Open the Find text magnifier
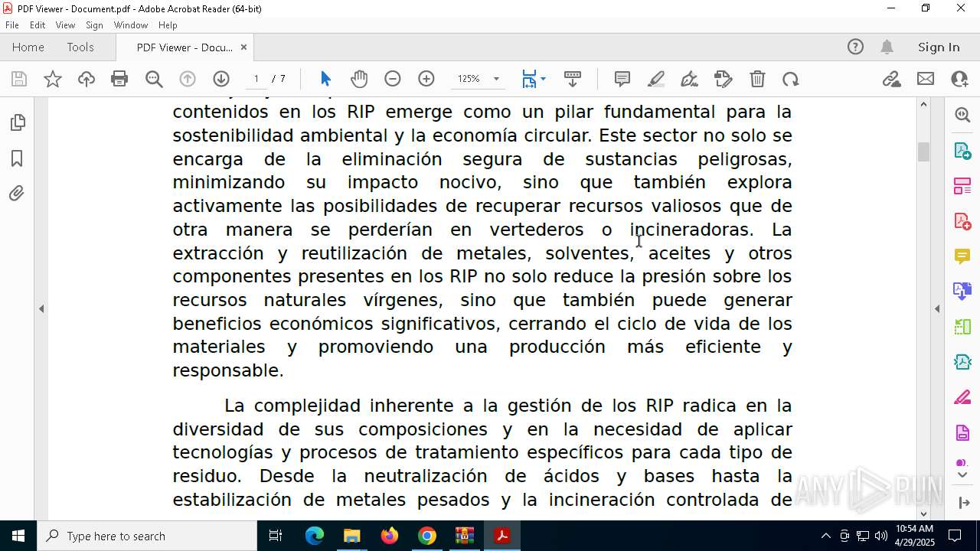Image resolution: width=980 pixels, height=551 pixels. point(154,79)
